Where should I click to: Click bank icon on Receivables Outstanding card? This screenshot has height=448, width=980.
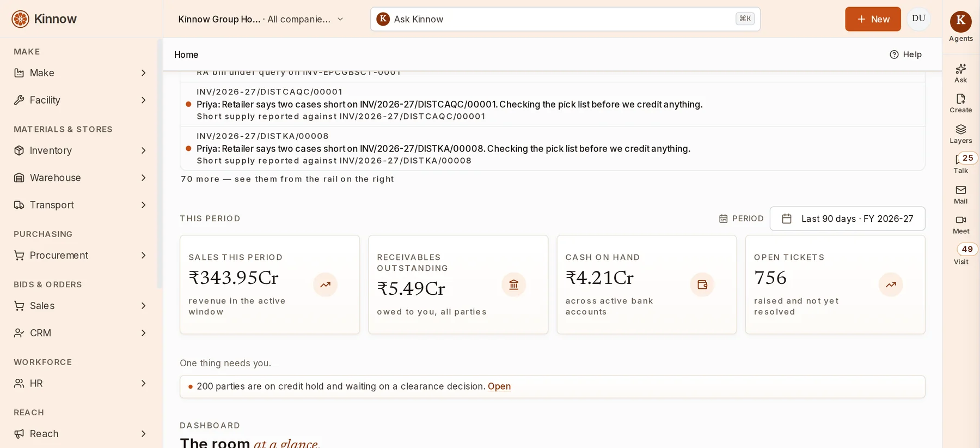tap(513, 284)
